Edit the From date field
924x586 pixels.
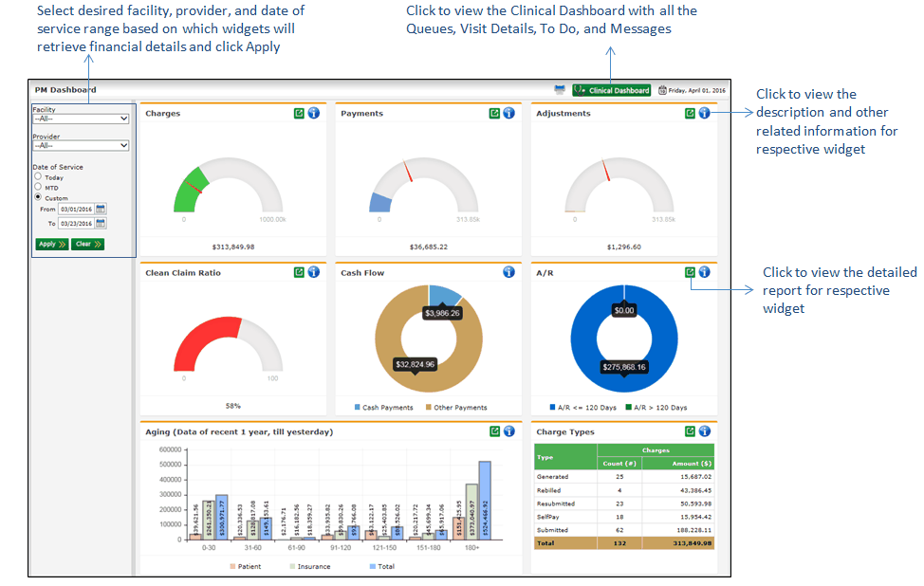[76, 209]
